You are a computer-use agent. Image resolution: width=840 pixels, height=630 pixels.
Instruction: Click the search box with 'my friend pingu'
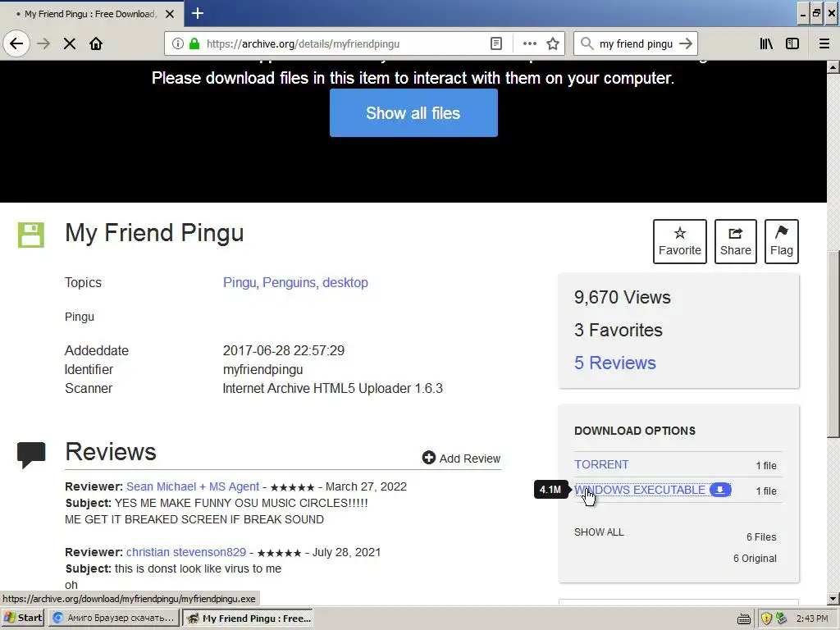(636, 44)
